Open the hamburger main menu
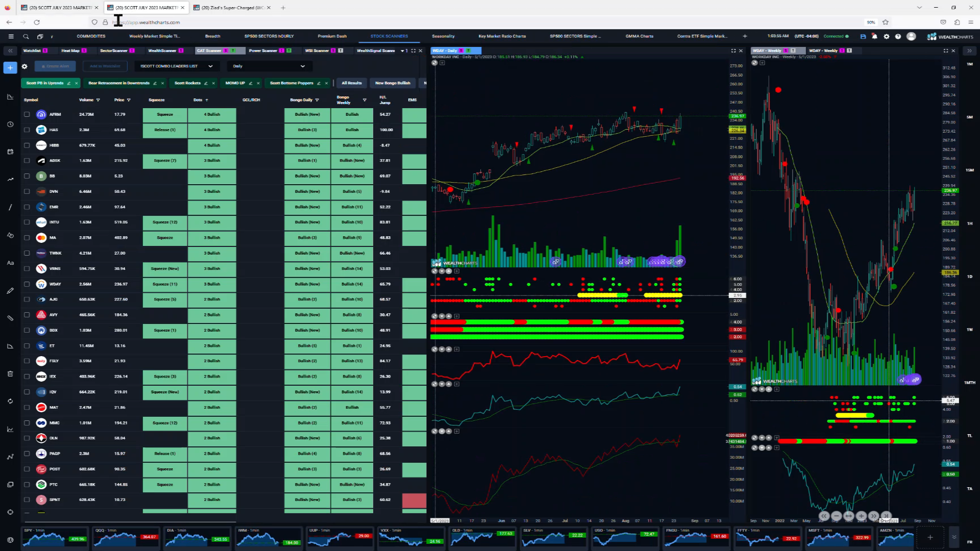Viewport: 980px width, 551px height. pos(11,36)
